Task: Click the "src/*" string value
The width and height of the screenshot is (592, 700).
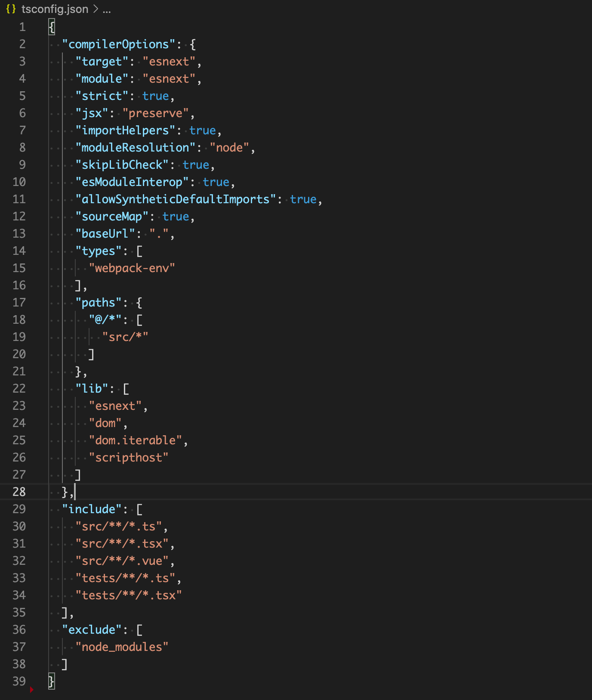Action: (x=125, y=337)
